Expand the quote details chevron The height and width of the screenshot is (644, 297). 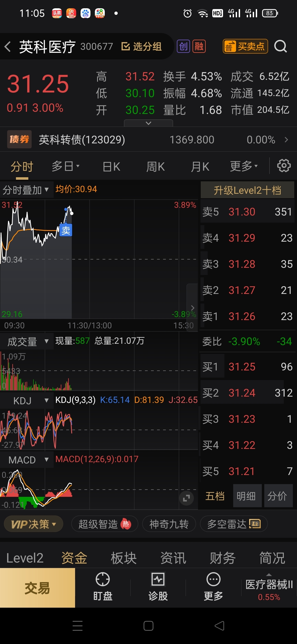tap(148, 123)
